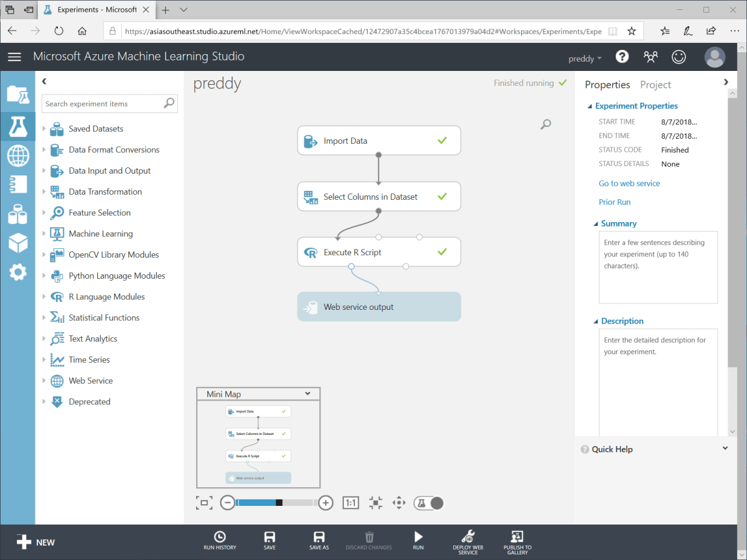The width and height of the screenshot is (747, 560).
Task: Click the feedback smiley icon
Action: click(x=679, y=57)
